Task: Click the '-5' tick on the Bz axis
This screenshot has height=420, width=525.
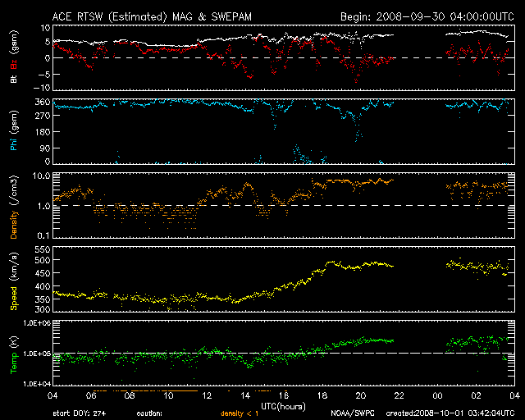Action: (44, 75)
